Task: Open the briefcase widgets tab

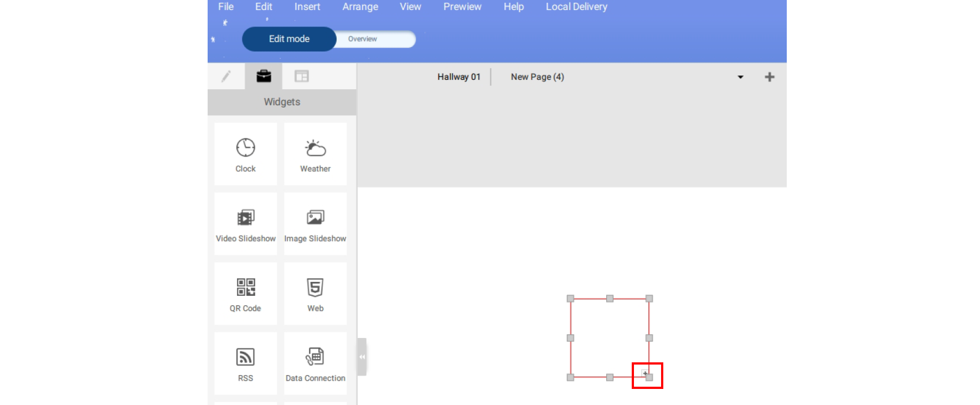Action: pos(264,76)
